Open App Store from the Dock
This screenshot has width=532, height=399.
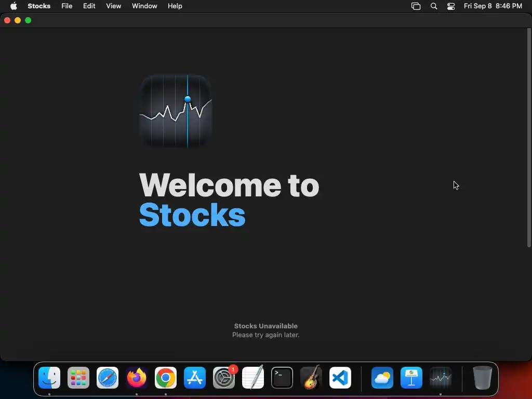195,378
